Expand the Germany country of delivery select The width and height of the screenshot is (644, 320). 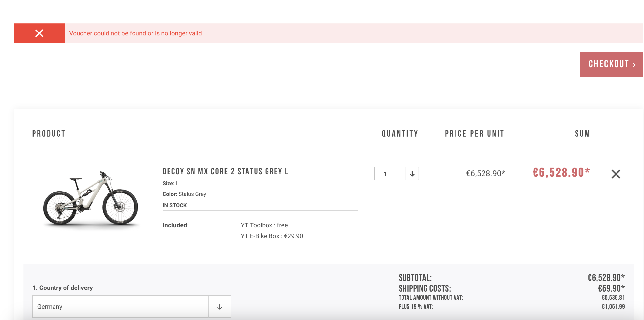tap(120, 306)
